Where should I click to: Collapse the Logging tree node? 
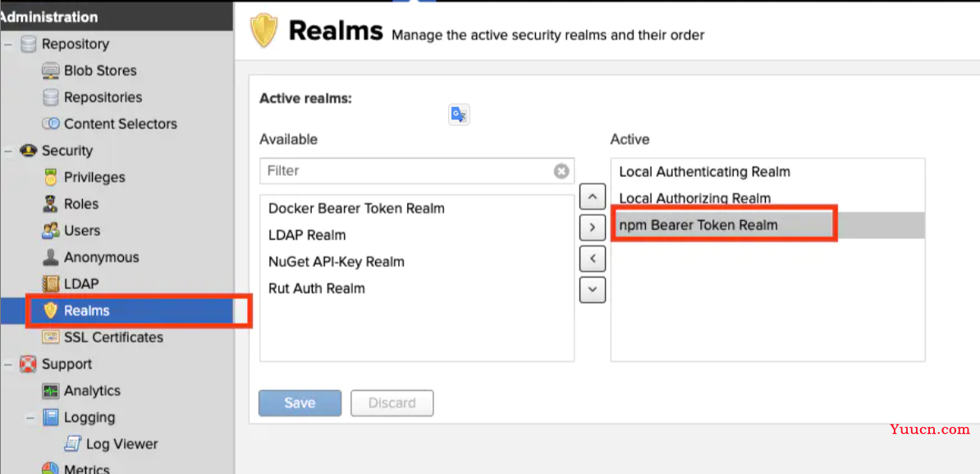pyautogui.click(x=30, y=417)
